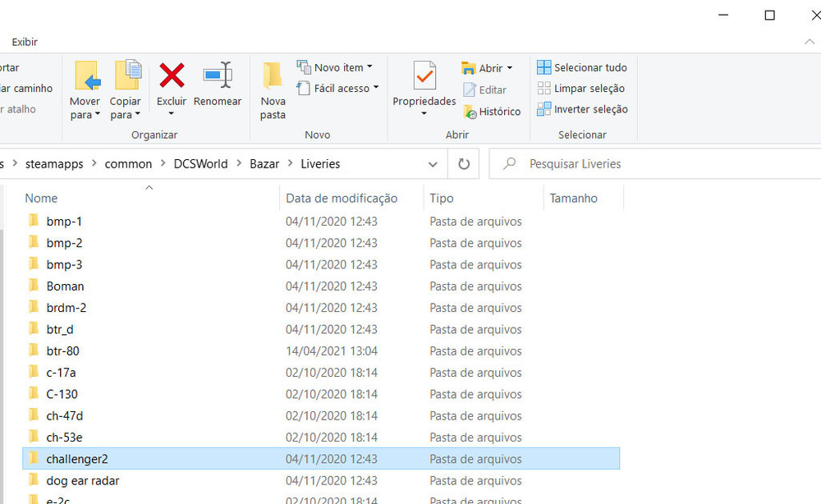Expand the Propriedades dropdown arrow
Image resolution: width=821 pixels, height=504 pixels.
click(424, 113)
